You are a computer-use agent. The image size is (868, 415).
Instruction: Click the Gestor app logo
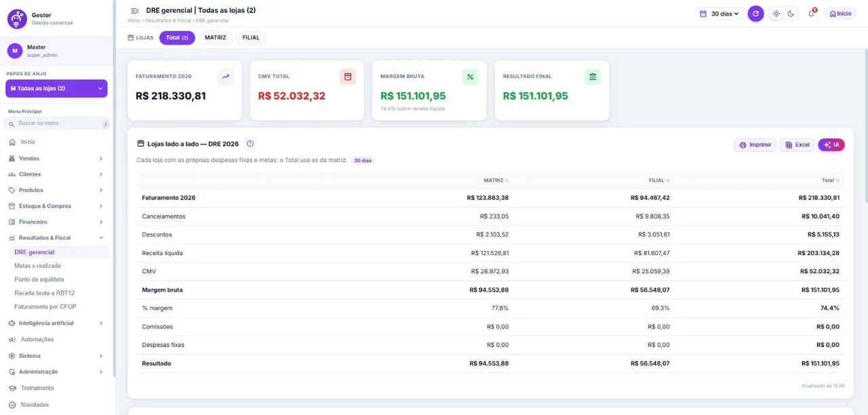(x=17, y=19)
